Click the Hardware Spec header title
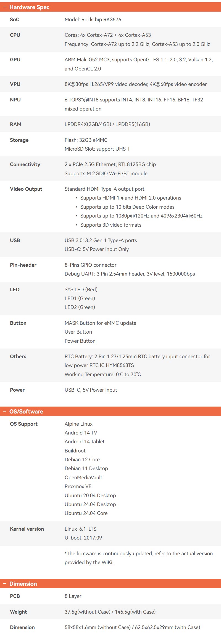The height and width of the screenshot is (644, 221). pos(29,7)
